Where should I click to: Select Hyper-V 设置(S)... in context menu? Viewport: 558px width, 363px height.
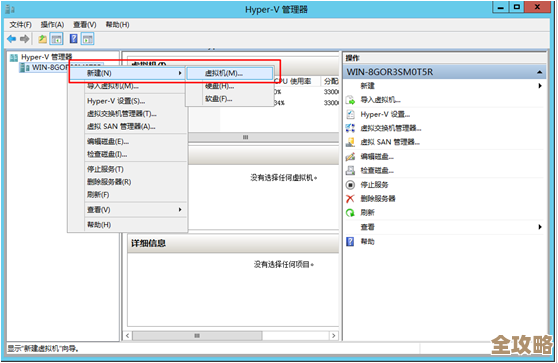tap(128, 101)
